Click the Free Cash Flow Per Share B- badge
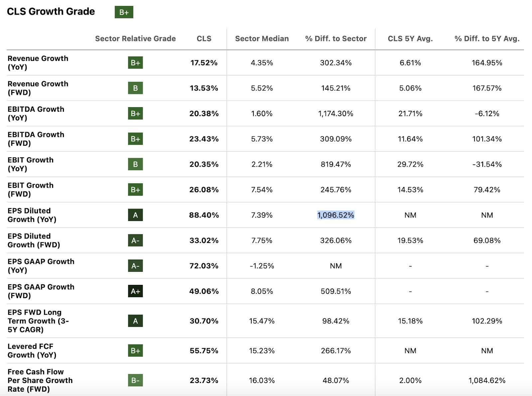This screenshot has width=532, height=396. [x=135, y=380]
